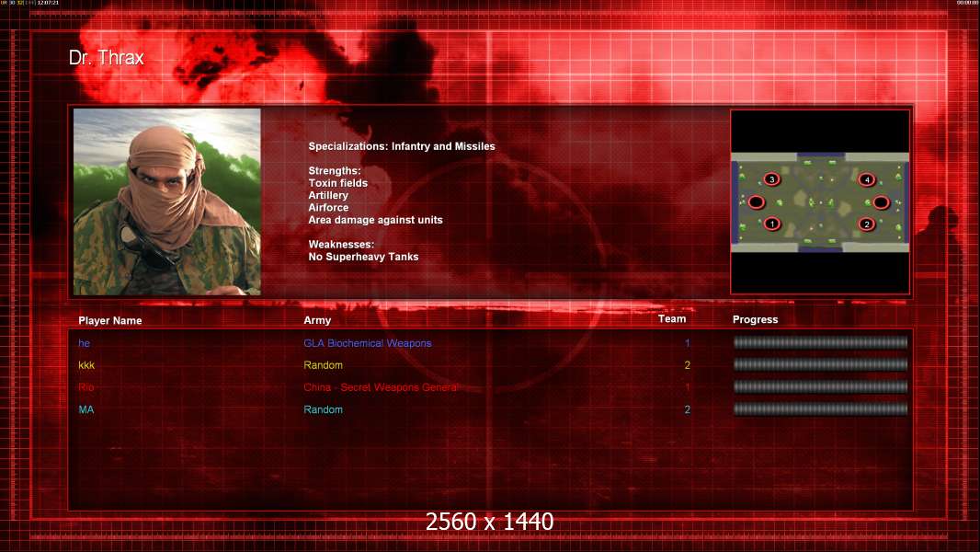Click team number 1 in he's row
980x552 pixels.
coord(687,343)
